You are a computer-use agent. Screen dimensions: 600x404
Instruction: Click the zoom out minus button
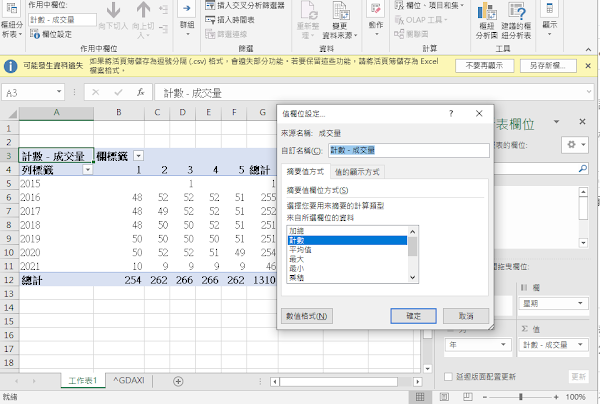coord(485,397)
